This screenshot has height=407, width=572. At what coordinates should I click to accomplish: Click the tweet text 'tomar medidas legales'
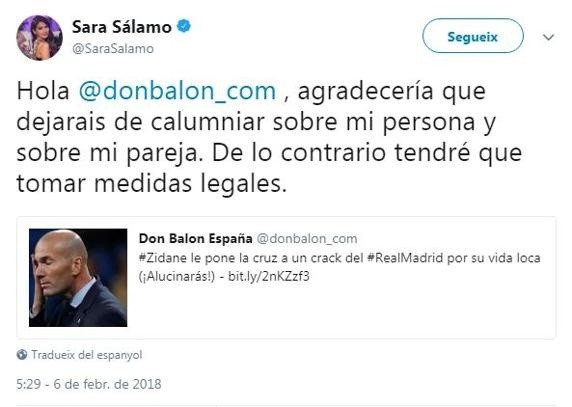coord(151,183)
